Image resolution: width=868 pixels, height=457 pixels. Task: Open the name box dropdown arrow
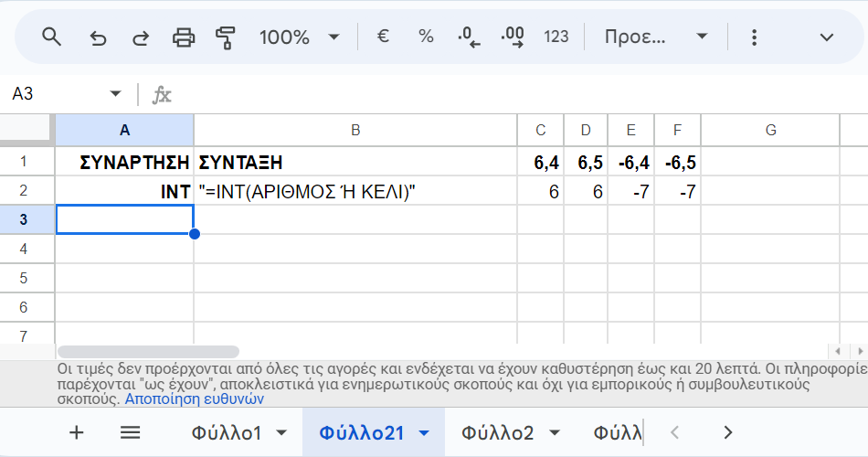point(115,94)
